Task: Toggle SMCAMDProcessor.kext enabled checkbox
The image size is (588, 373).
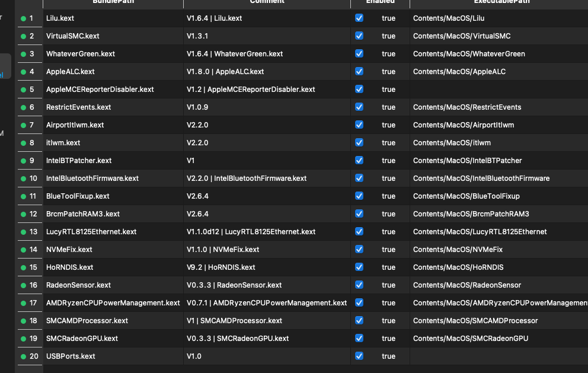Action: click(359, 320)
